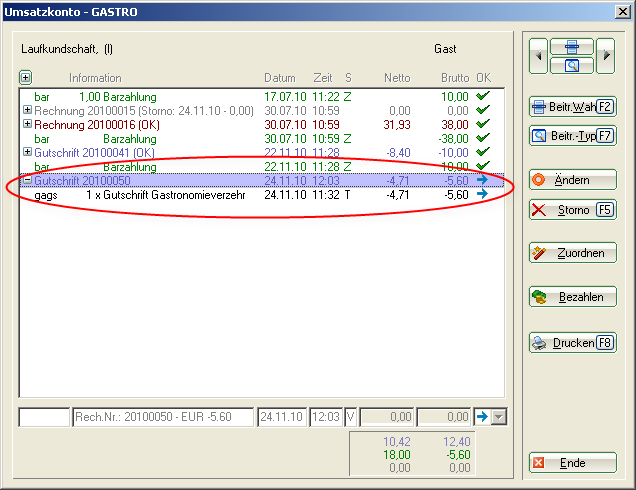Click the Zuordnen button
Image resolution: width=636 pixels, height=490 pixels.
click(x=573, y=253)
